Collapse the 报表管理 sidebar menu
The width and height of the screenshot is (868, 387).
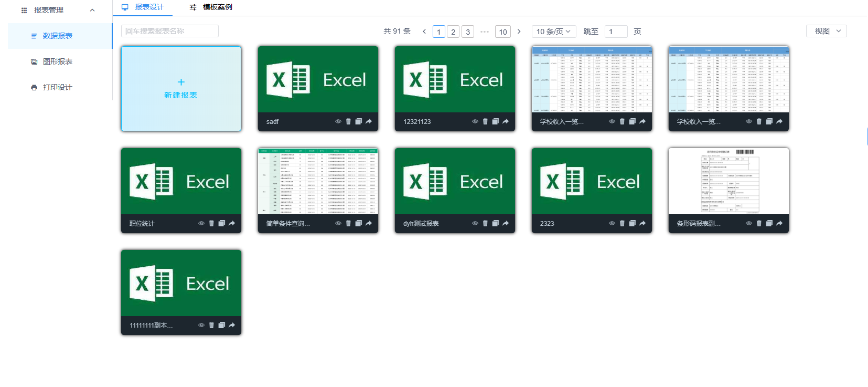pyautogui.click(x=92, y=10)
